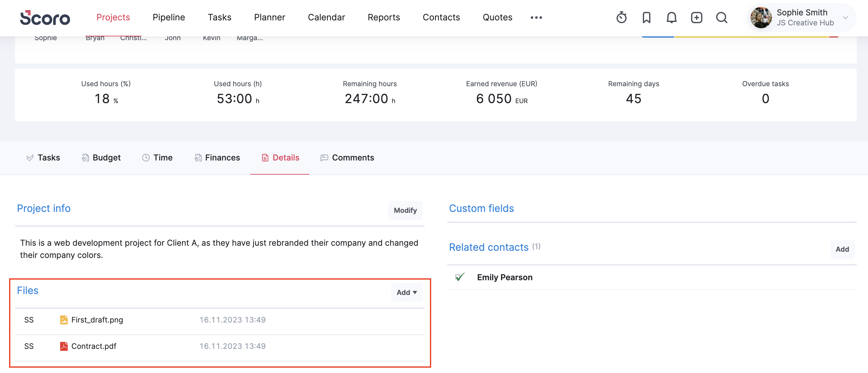Start the timer with the stopwatch icon
The width and height of the screenshot is (868, 373).
tap(622, 18)
